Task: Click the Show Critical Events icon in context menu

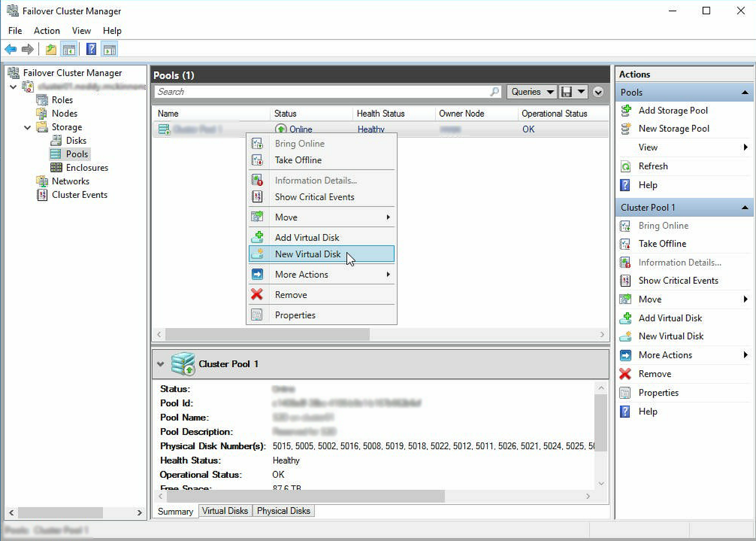Action: pos(257,197)
